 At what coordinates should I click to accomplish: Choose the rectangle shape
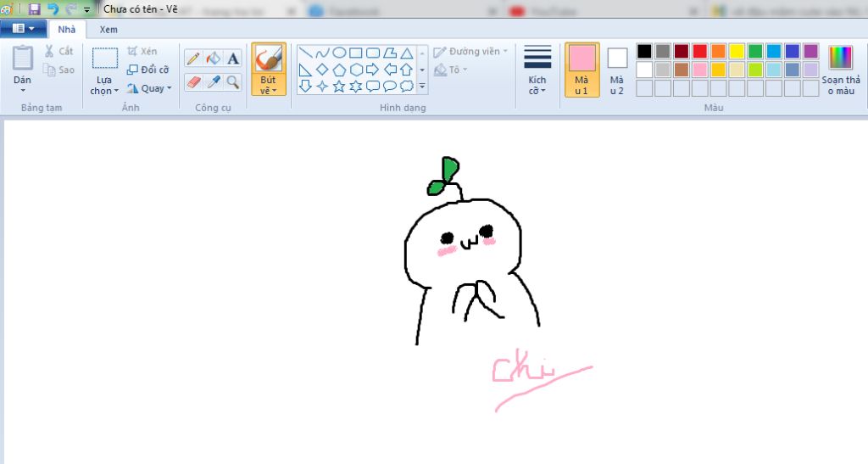click(356, 53)
